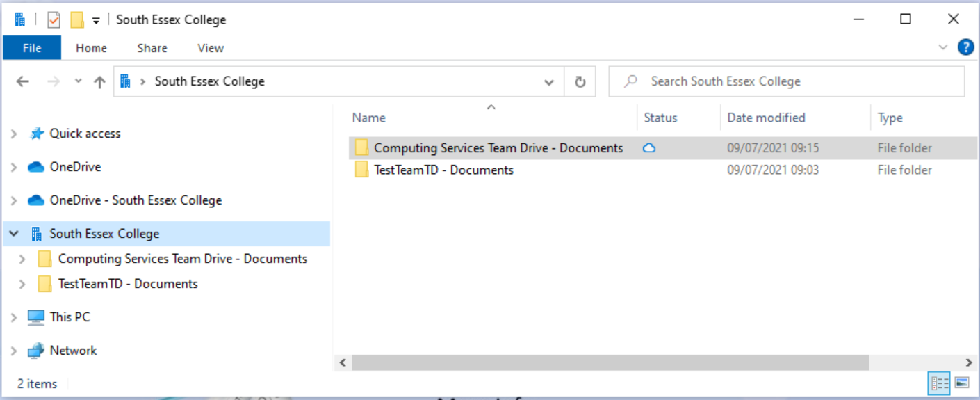Click the magnifier icon in the search box
980x400 pixels.
click(630, 81)
